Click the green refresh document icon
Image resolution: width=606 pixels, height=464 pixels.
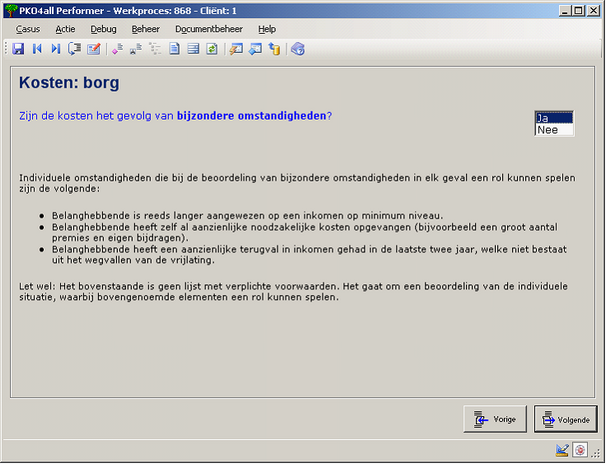[x=212, y=49]
